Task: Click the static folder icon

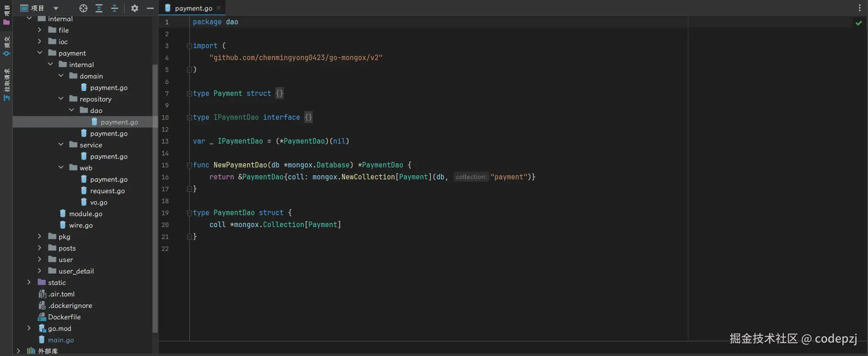Action: point(42,282)
